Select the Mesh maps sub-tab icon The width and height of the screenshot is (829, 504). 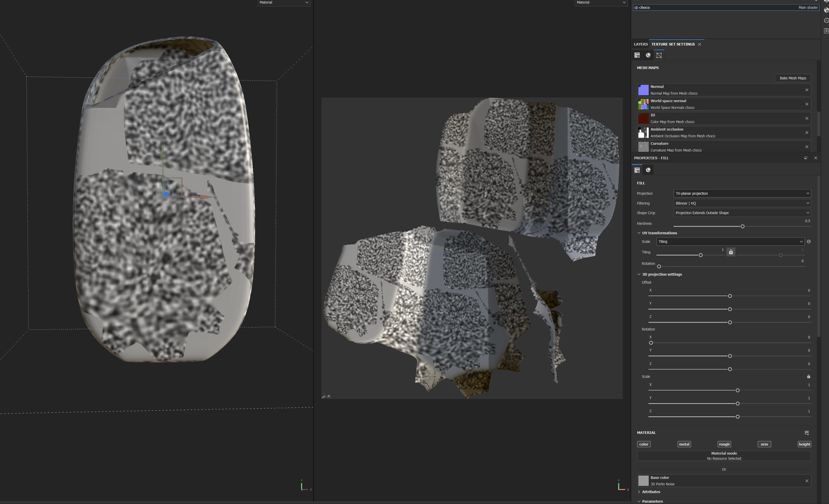(659, 55)
